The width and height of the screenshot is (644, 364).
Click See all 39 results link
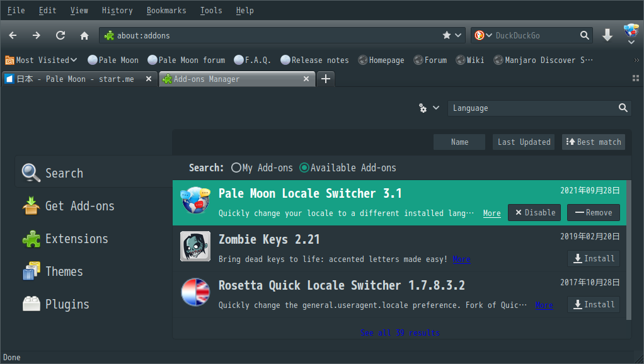400,333
